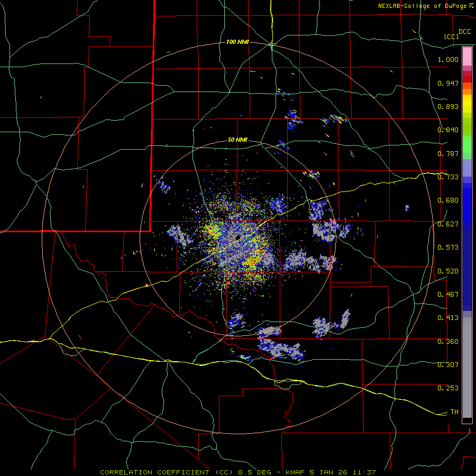
Task: Click the black radar site dot at center
Action: (x=237, y=237)
